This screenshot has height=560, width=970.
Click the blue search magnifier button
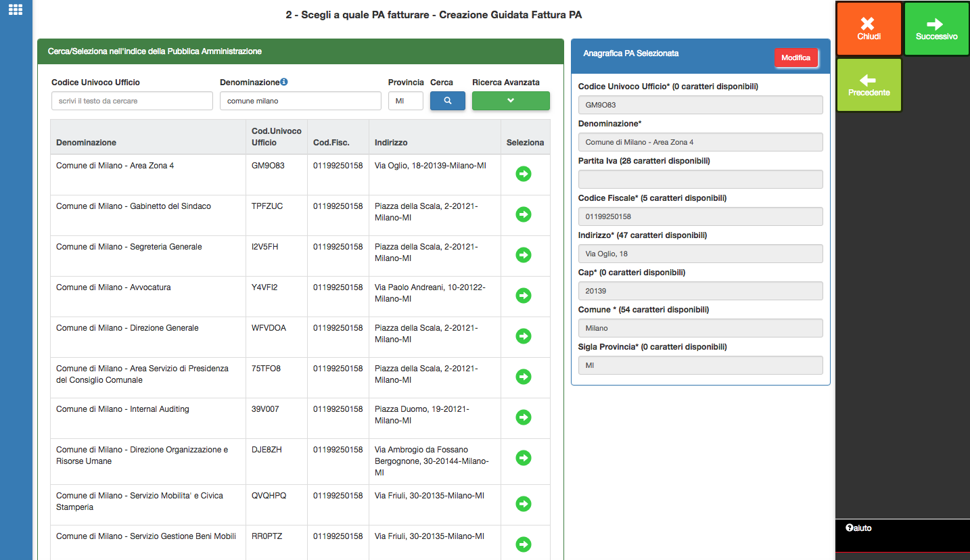click(448, 101)
